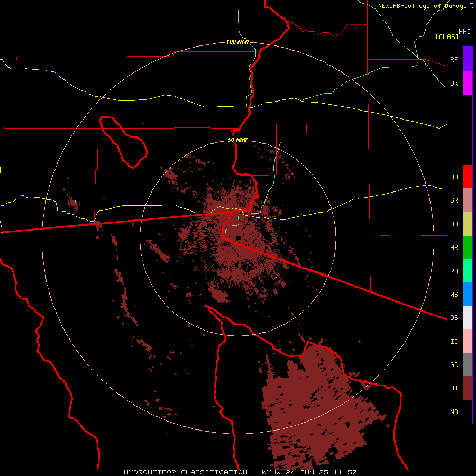Click the 50 NMI range label
The image size is (476, 476).
tap(237, 140)
